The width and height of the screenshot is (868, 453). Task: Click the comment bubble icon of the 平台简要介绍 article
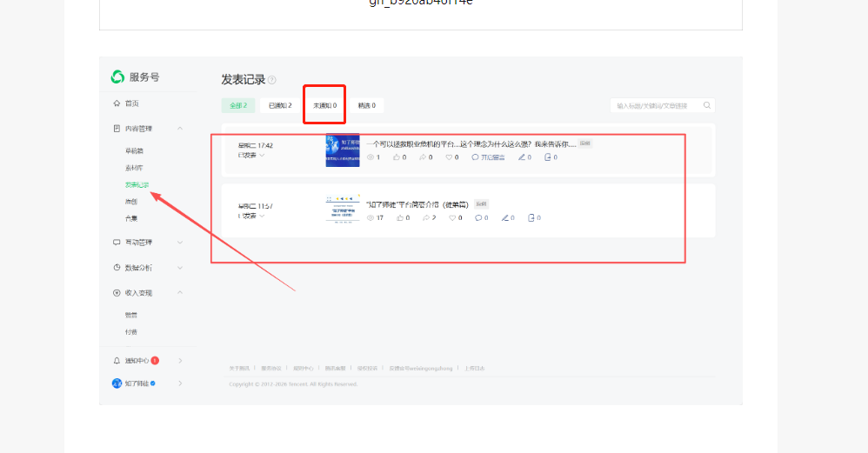tap(478, 218)
